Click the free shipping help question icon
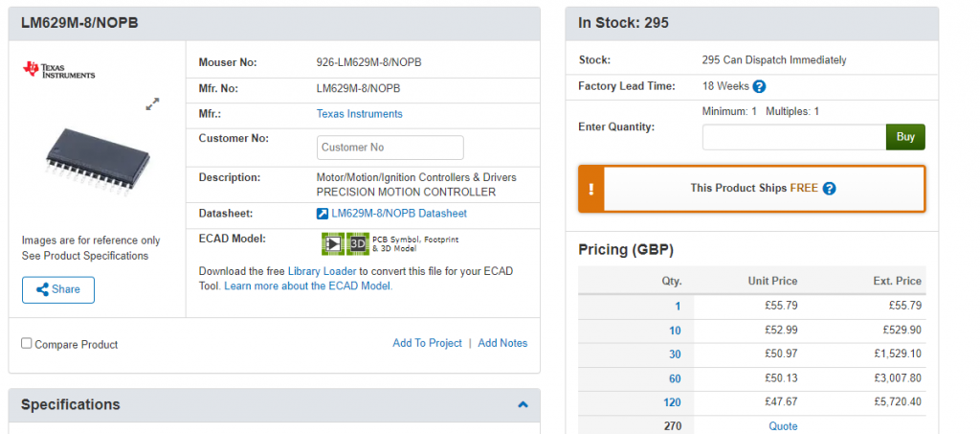Screen dimensions: 980x434 point(830,189)
